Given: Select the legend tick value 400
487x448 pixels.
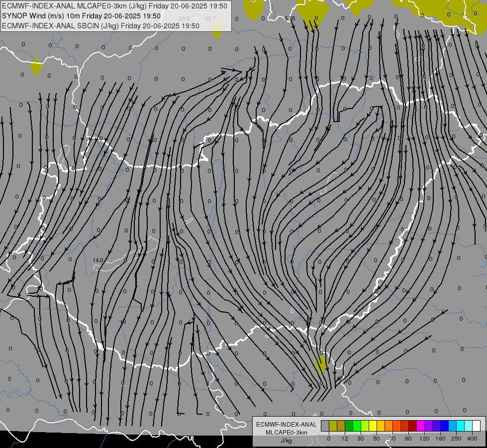Looking at the screenshot, I should coord(472,439).
